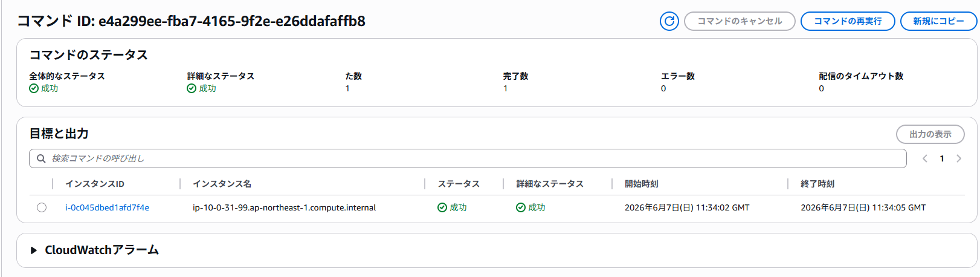Click the コマンドの再実行 button
Screen dimensions: 980x277
point(848,21)
